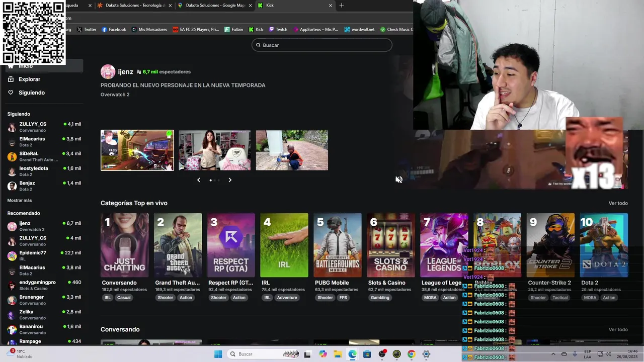Open the Counter-Strike 2 category card

550,245
